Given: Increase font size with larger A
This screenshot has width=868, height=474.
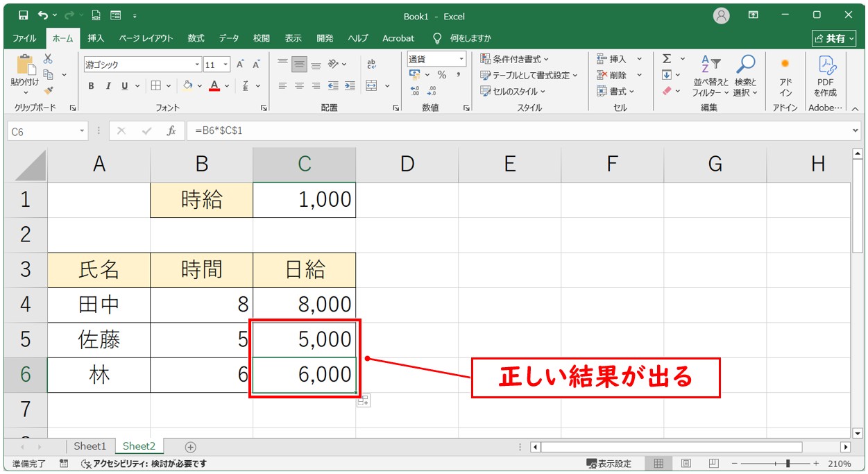Looking at the screenshot, I should [x=240, y=65].
